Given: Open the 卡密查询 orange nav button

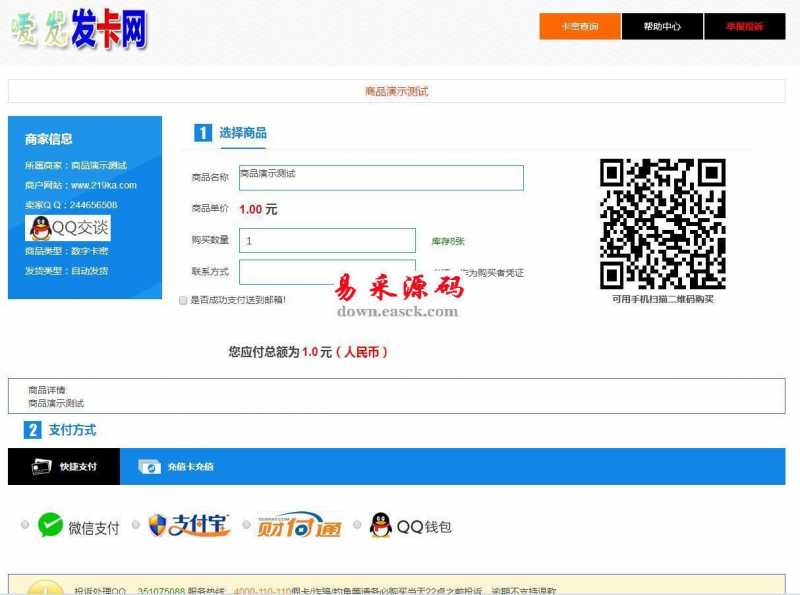Looking at the screenshot, I should coord(580,27).
